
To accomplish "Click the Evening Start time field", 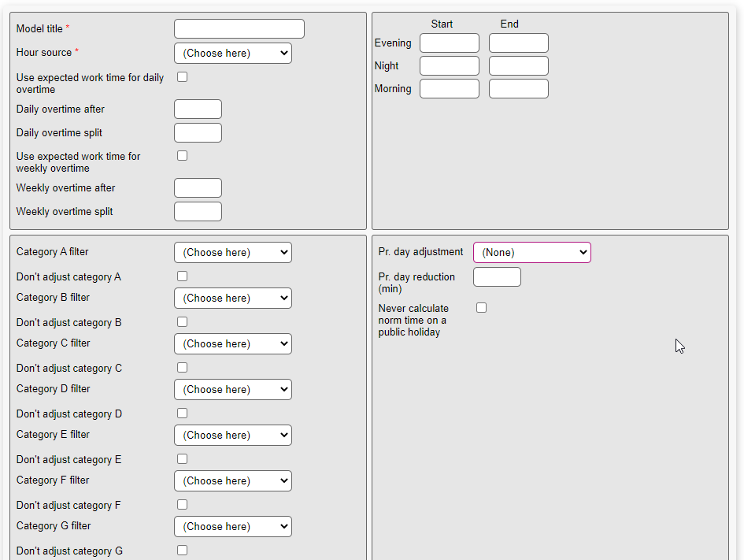I will (449, 43).
